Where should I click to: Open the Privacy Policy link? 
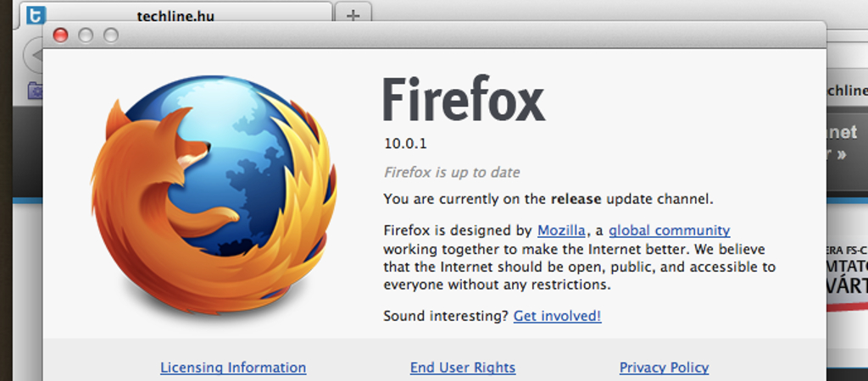[x=664, y=367]
